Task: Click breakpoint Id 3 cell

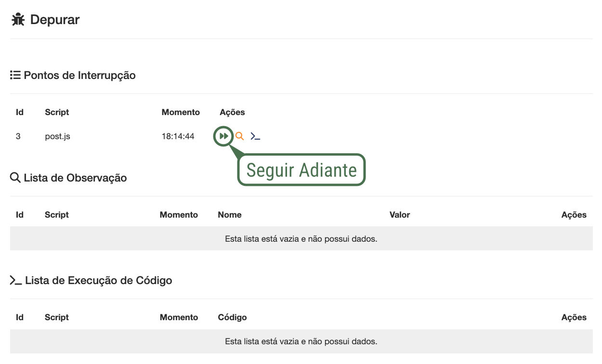Action: click(18, 136)
